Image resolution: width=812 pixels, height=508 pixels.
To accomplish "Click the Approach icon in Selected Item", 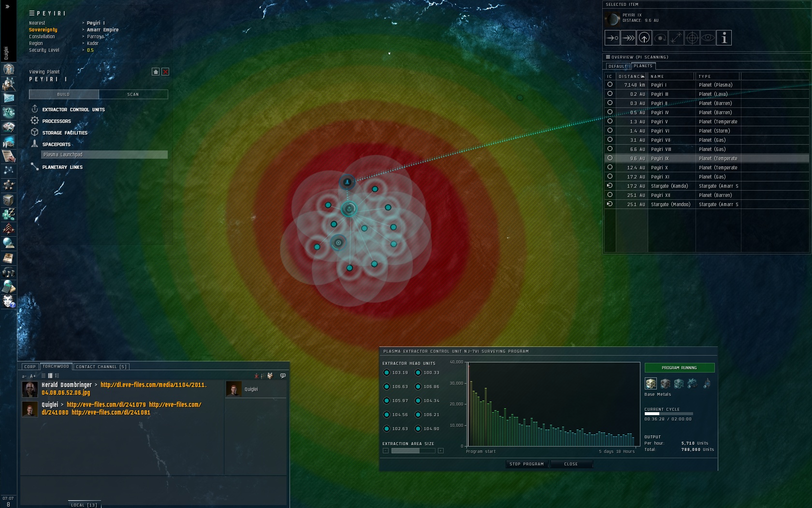I will click(x=612, y=38).
